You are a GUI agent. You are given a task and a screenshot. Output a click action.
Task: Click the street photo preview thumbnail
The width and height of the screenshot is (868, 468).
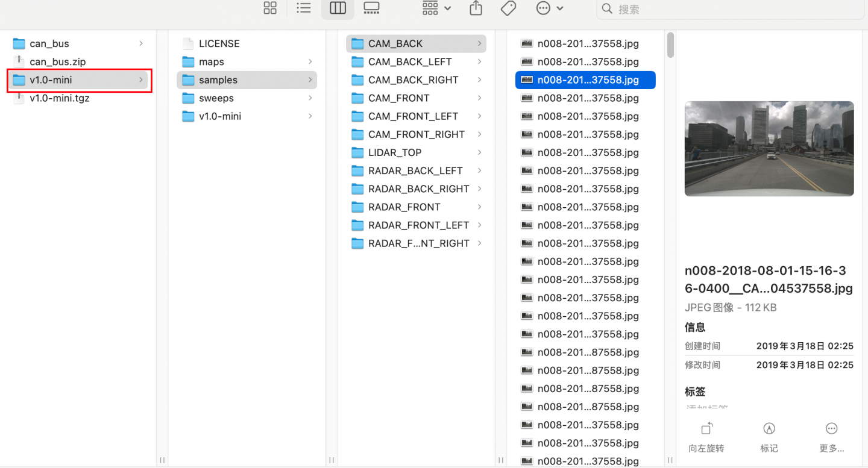pyautogui.click(x=769, y=148)
